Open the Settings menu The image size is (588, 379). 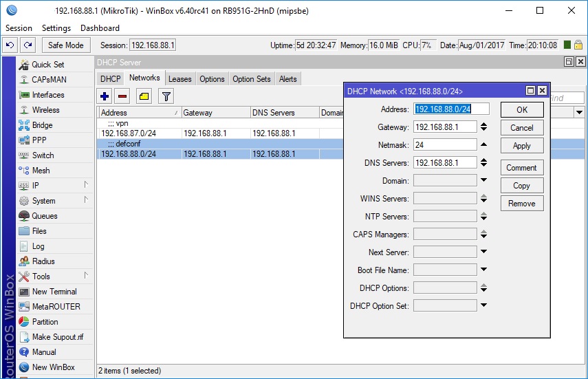(56, 28)
